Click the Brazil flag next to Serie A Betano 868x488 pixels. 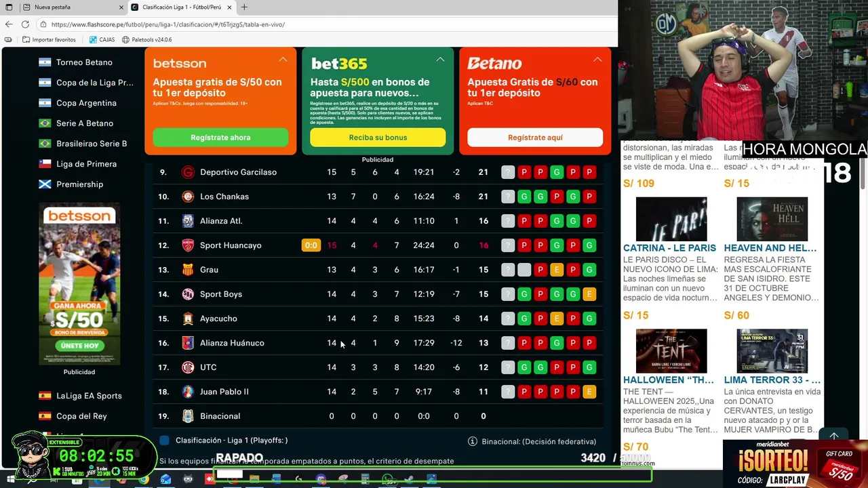tap(45, 123)
